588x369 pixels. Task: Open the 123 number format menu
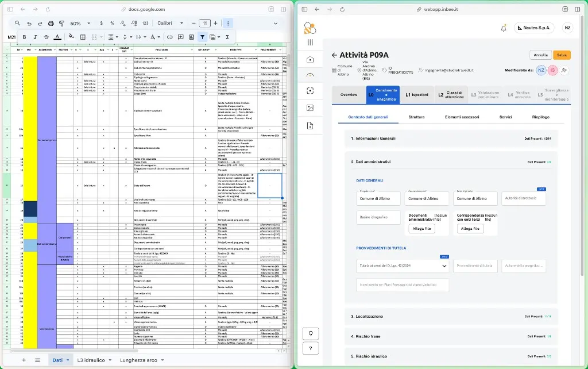[145, 23]
